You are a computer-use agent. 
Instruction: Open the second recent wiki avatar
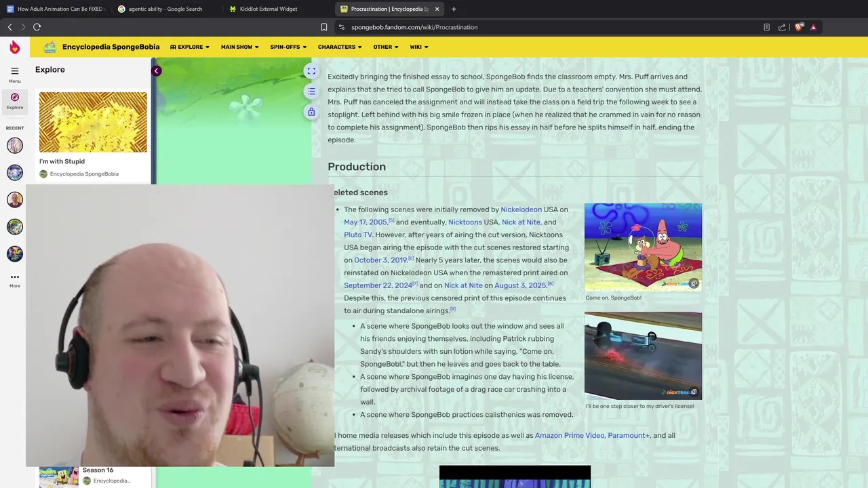(15, 172)
